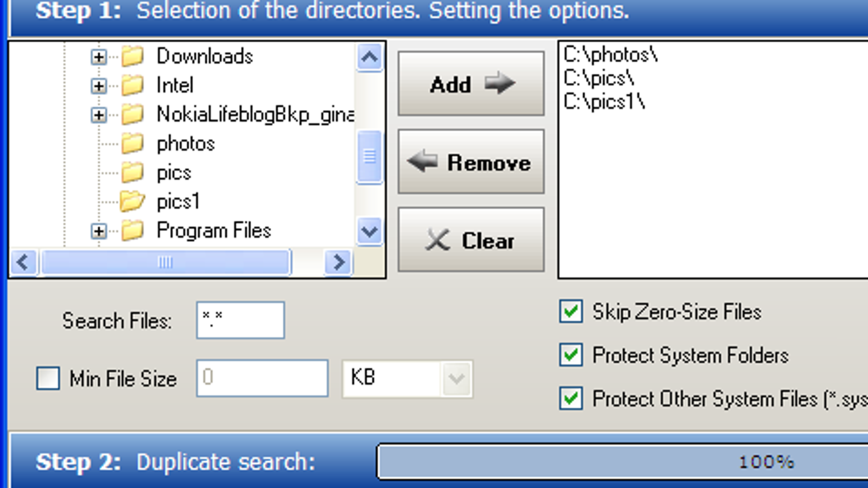Expand the NokiaLifeblogBkp folder node

pos(99,114)
